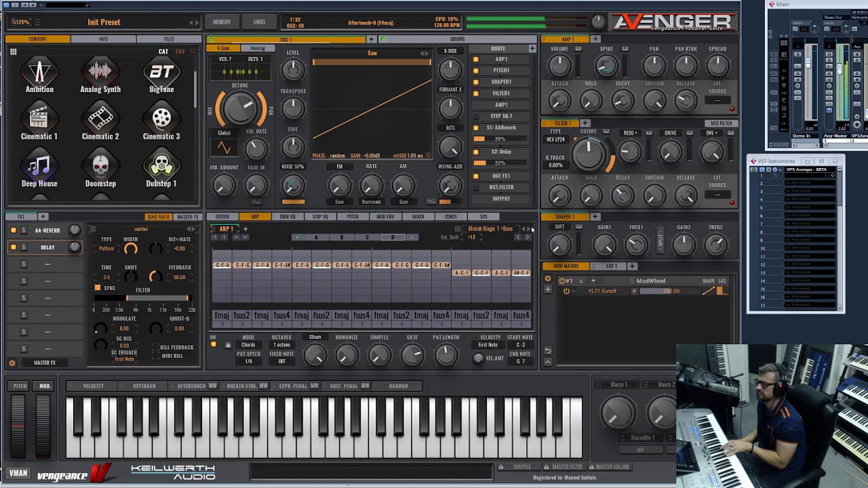
Task: Click the plus icon in the ROUTE header
Action: coord(532,49)
